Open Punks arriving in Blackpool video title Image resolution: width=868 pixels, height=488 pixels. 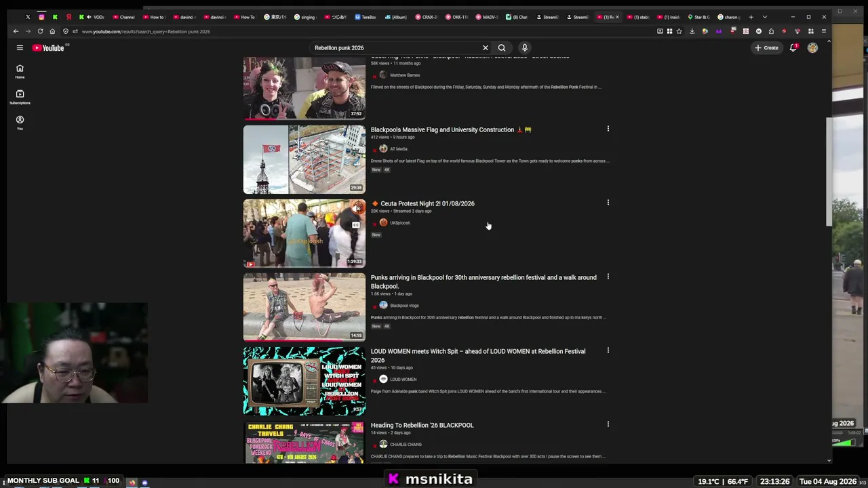(x=484, y=281)
